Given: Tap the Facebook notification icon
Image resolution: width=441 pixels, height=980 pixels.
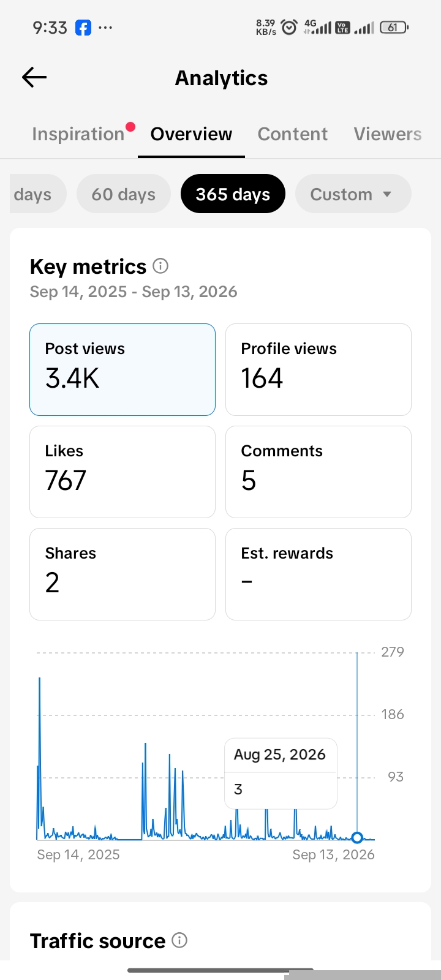Looking at the screenshot, I should [83, 28].
